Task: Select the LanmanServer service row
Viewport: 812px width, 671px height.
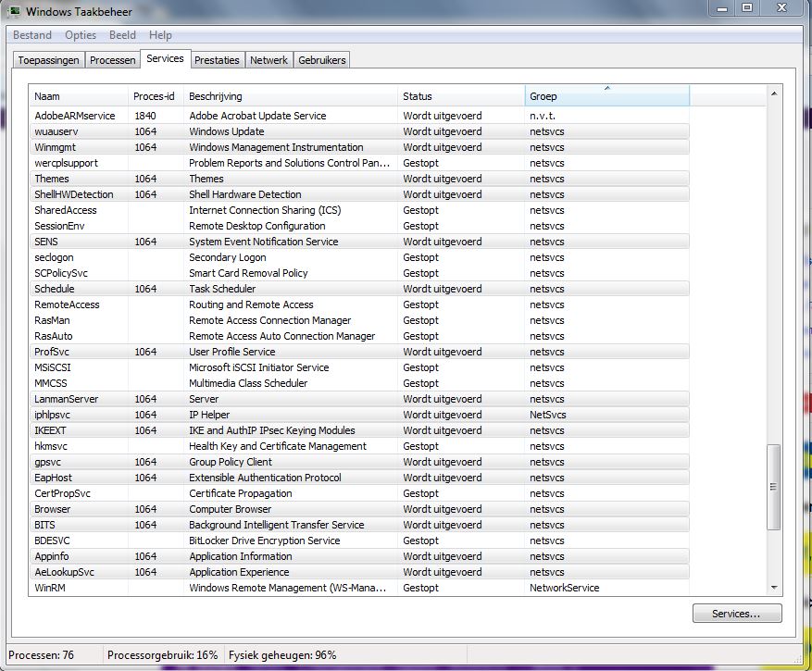Action: coord(359,399)
